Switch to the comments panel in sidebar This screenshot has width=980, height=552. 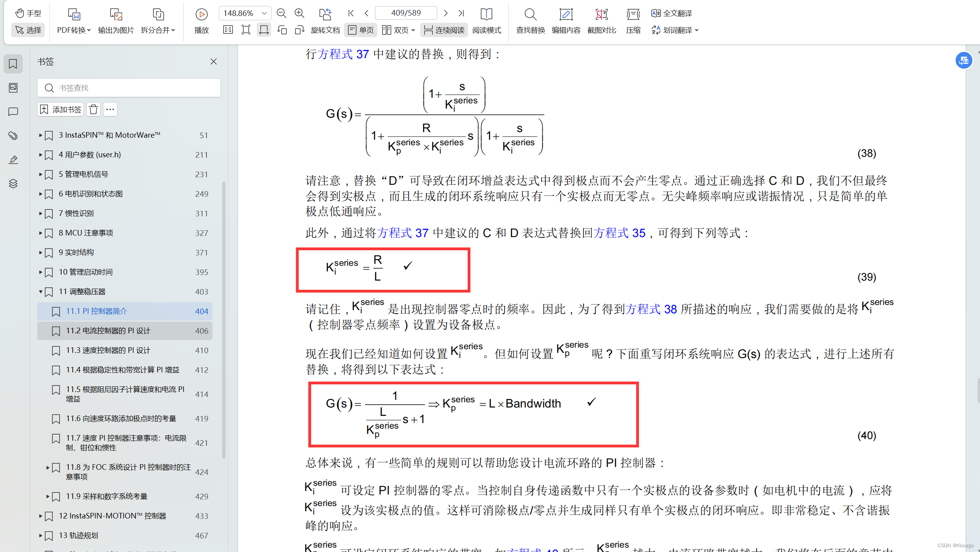[13, 112]
